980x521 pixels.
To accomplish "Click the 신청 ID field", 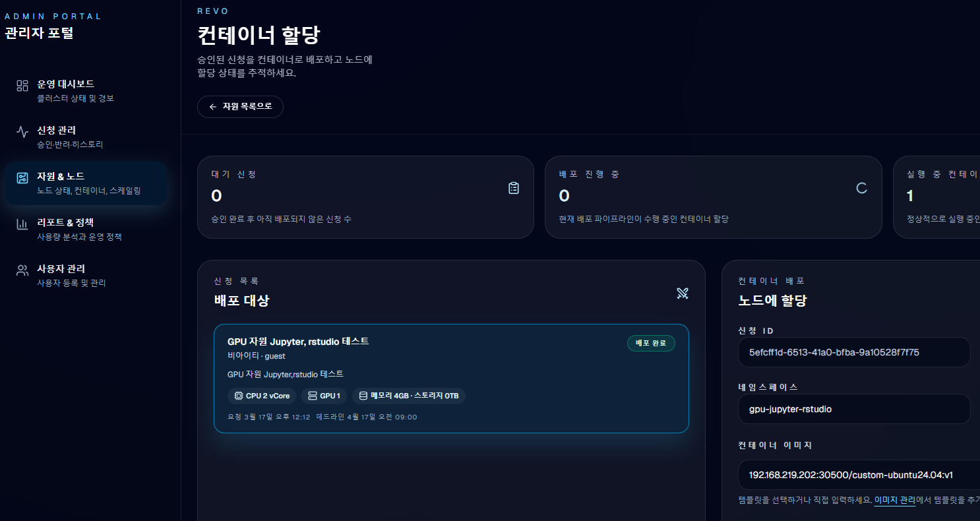I will pos(854,352).
